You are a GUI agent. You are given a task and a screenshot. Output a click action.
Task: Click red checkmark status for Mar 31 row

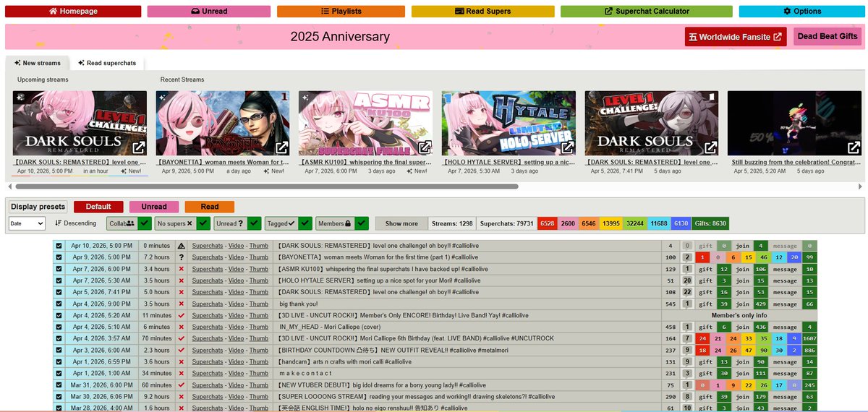tap(182, 385)
